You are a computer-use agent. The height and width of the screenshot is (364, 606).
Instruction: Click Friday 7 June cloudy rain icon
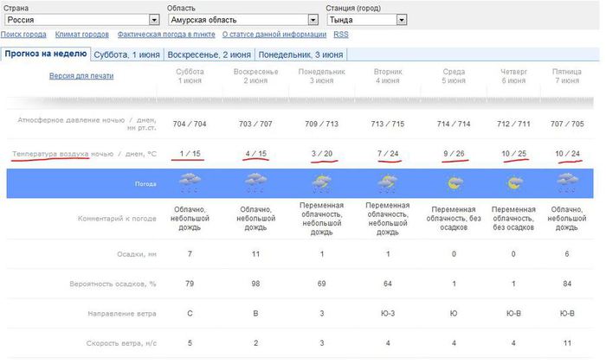pos(567,183)
